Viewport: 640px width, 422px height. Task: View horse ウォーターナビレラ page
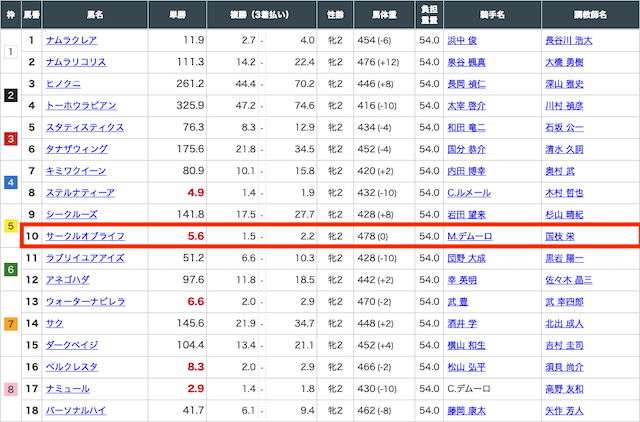[x=85, y=301]
